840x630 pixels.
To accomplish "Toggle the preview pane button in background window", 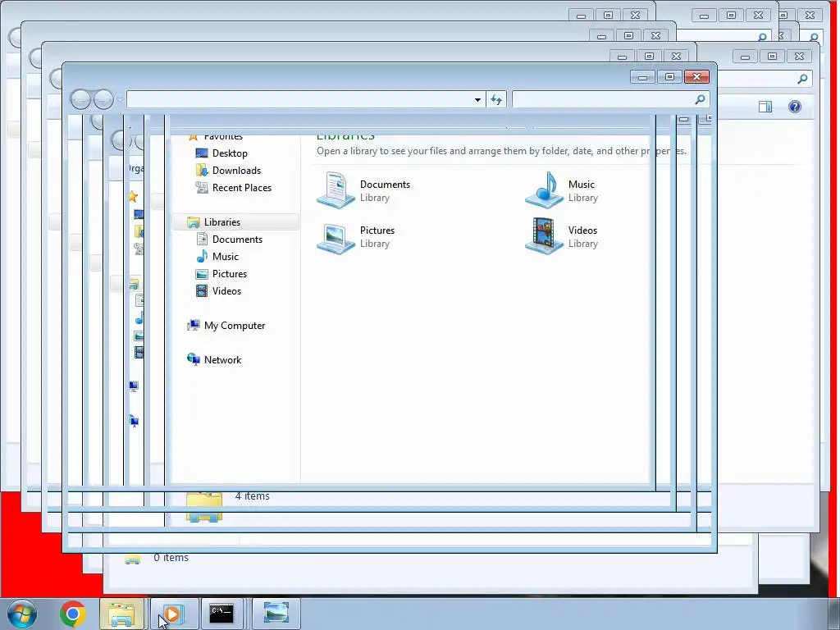I will [765, 107].
